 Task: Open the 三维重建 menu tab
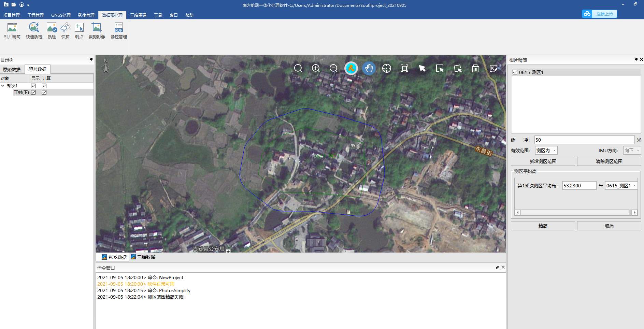pyautogui.click(x=138, y=15)
